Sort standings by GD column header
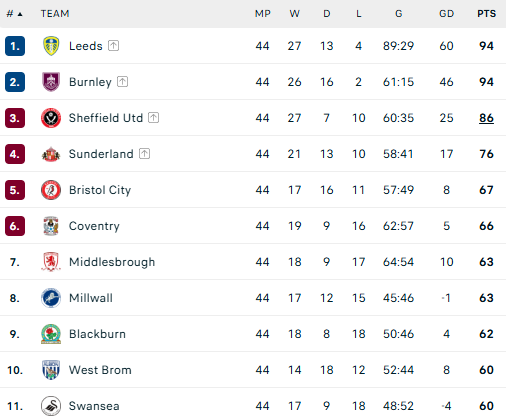506x420 pixels. point(446,14)
